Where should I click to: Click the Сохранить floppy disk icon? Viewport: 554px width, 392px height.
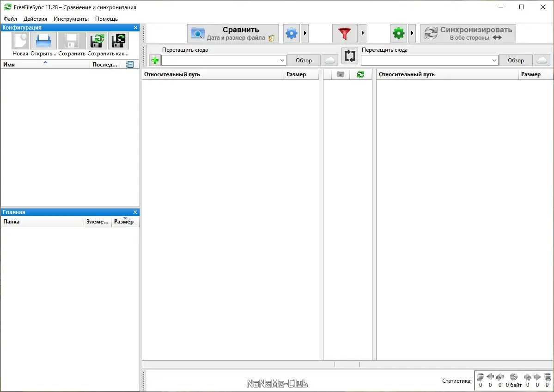pyautogui.click(x=72, y=41)
